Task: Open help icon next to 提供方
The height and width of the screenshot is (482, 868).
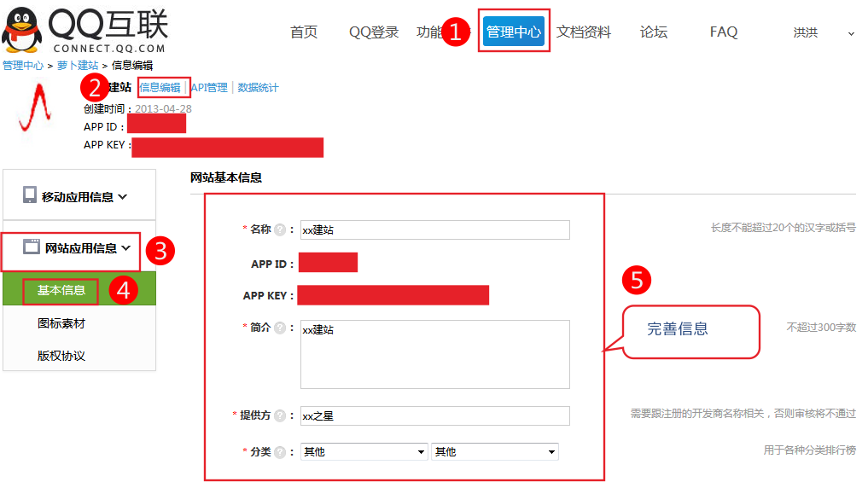Action: (x=281, y=415)
